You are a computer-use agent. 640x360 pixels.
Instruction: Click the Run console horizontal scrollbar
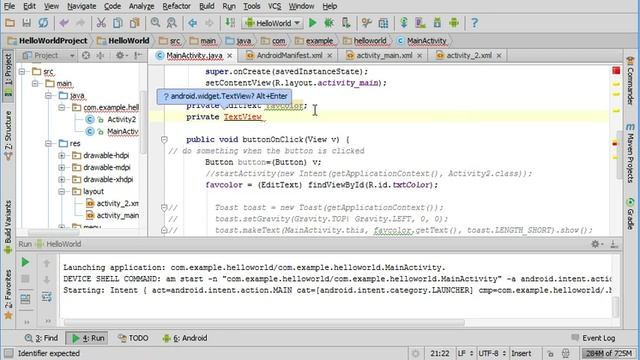pos(264,322)
